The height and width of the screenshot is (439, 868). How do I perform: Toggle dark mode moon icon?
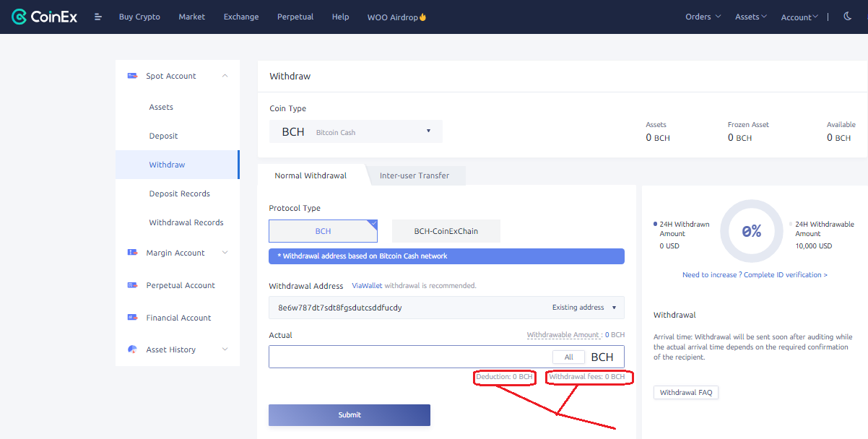848,17
